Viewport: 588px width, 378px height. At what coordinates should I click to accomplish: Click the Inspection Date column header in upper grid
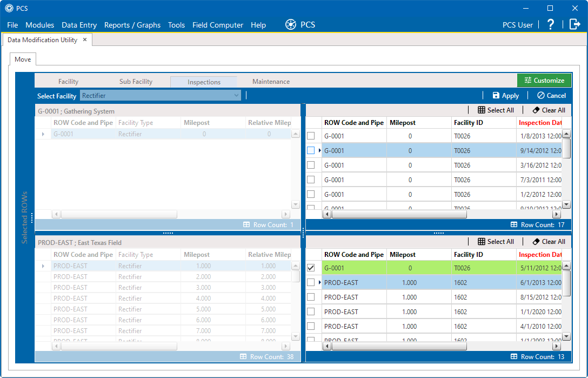point(540,123)
